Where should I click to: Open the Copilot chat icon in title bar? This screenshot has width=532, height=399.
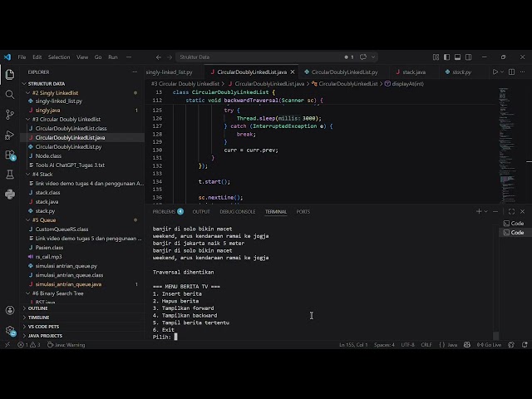coord(363,57)
